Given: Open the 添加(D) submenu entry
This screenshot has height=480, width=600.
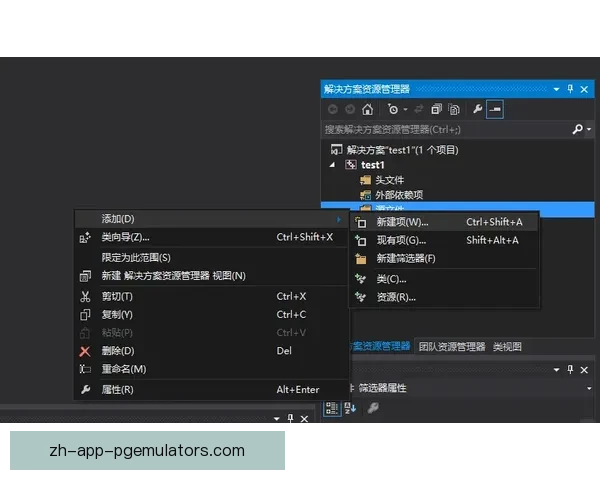Looking at the screenshot, I should [x=211, y=219].
